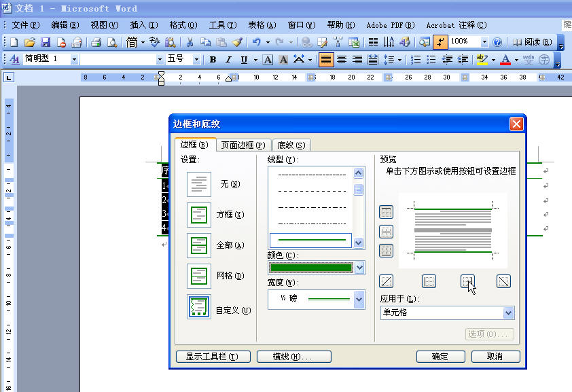Click the Bullets list icon
Image resolution: width=572 pixels, height=392 pixels.
tap(431, 59)
